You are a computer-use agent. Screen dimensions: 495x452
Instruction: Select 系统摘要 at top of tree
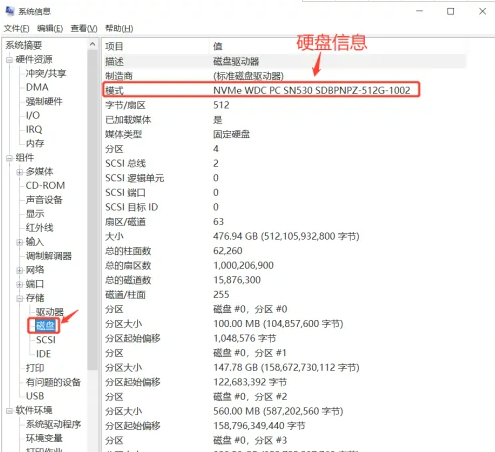(x=24, y=45)
